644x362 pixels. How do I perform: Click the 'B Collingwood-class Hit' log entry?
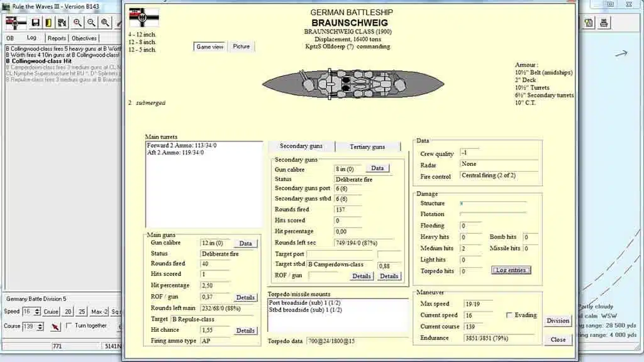click(38, 61)
